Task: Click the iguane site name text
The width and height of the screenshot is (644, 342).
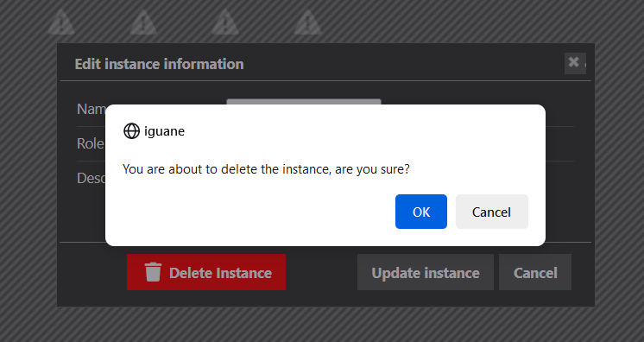Action: click(164, 131)
